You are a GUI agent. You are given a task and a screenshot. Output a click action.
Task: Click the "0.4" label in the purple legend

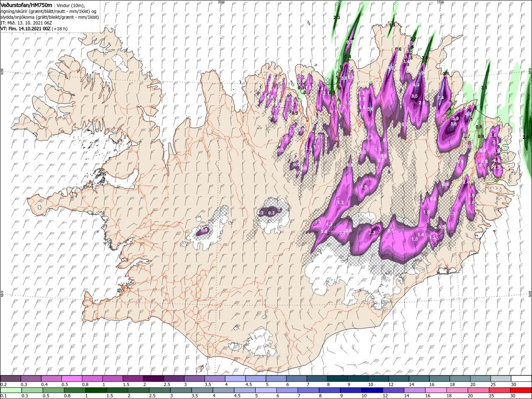[x=44, y=384]
